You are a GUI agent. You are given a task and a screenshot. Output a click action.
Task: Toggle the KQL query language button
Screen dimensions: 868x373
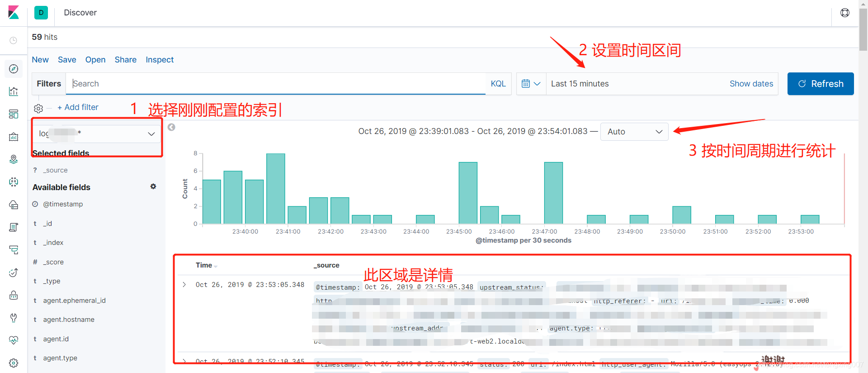[x=498, y=84]
